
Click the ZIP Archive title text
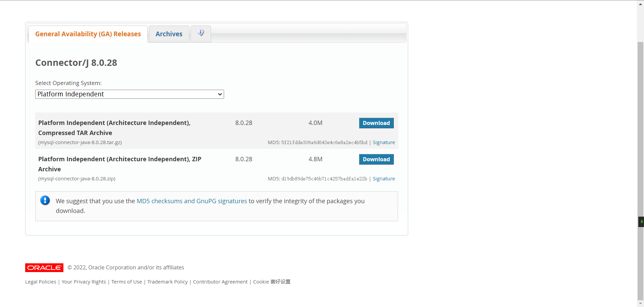point(120,164)
